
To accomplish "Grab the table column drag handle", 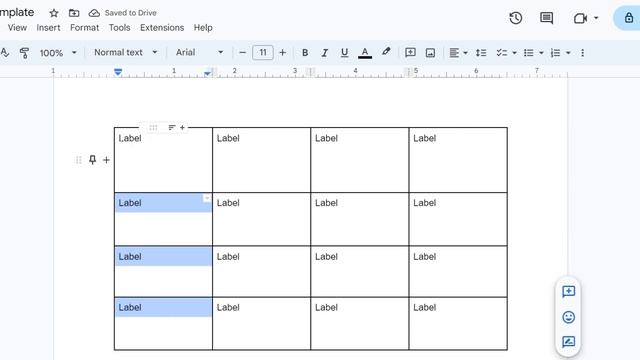I will pos(153,128).
